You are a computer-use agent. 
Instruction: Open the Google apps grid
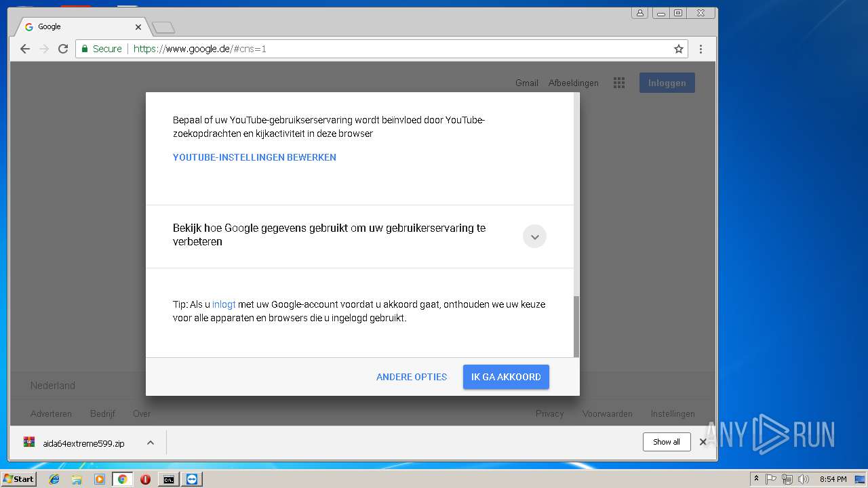(618, 83)
